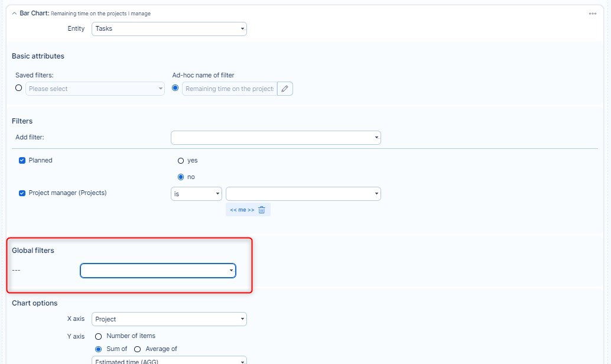Open the Project manager value dropdown
Screen dimensions: 611x364
coord(303,194)
